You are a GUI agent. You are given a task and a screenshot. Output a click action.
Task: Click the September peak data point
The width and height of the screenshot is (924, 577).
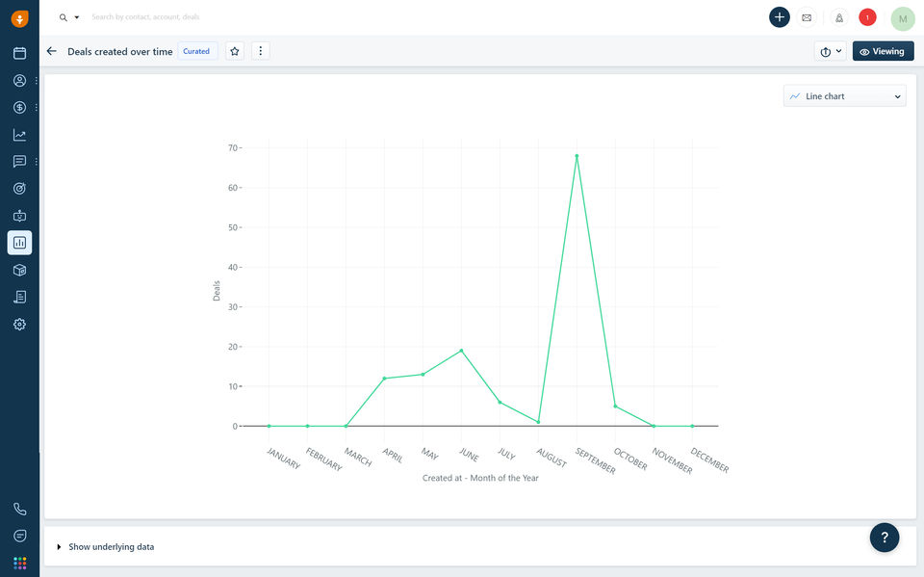tap(577, 156)
